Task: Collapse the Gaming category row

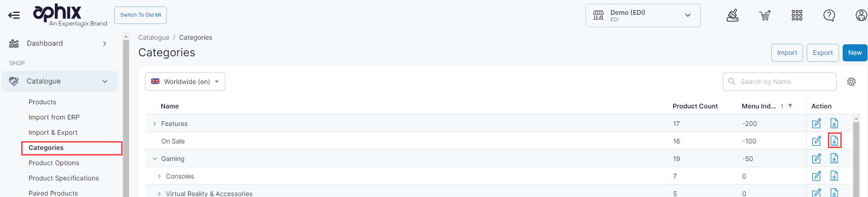Action: point(155,159)
